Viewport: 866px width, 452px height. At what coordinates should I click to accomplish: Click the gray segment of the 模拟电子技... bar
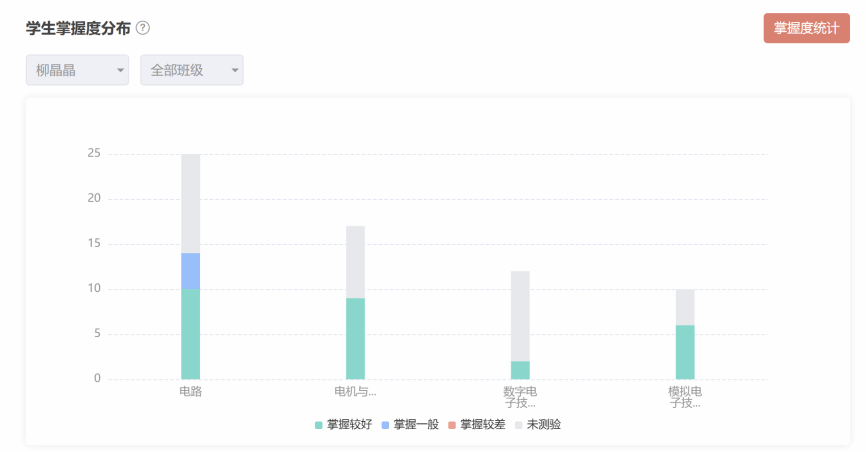[x=685, y=307]
